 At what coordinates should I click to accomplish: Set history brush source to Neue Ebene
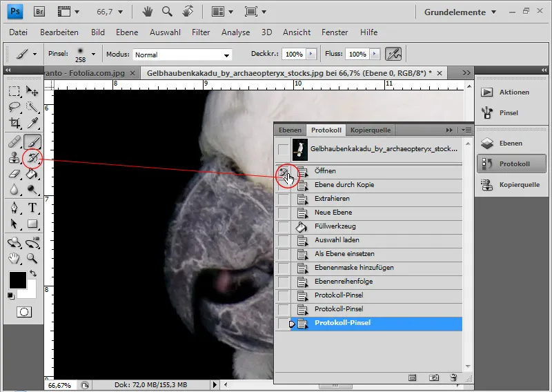tap(284, 213)
